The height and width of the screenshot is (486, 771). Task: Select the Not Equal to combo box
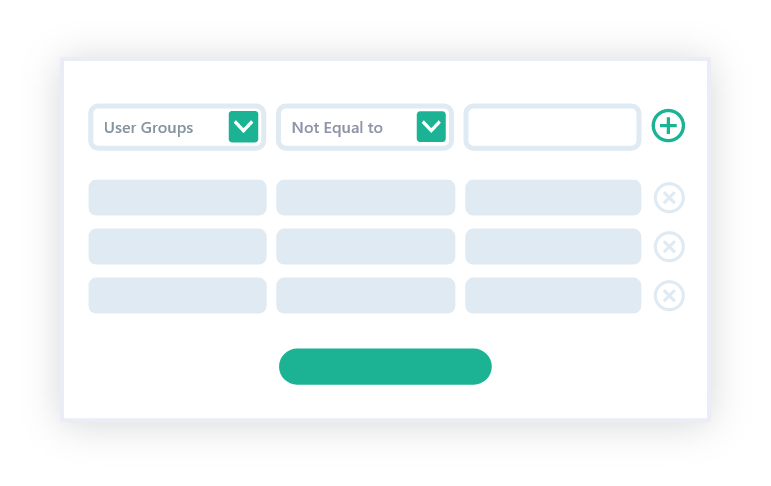pos(350,127)
